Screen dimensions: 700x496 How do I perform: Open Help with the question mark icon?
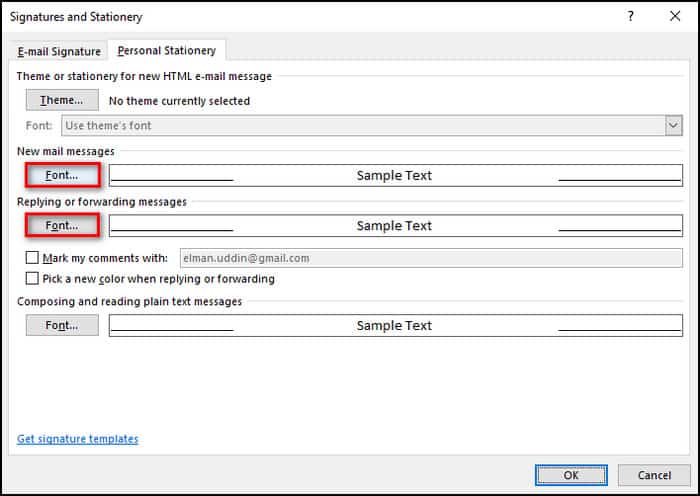pyautogui.click(x=630, y=17)
